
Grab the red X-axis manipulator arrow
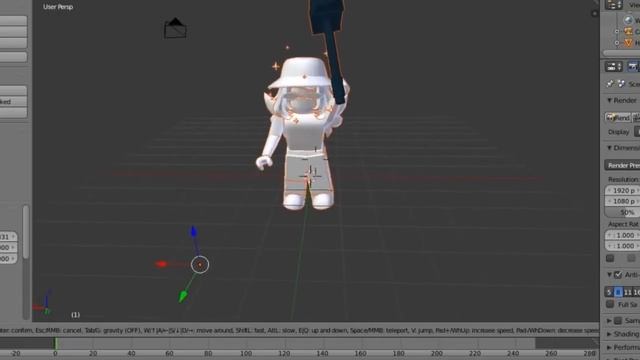click(161, 264)
